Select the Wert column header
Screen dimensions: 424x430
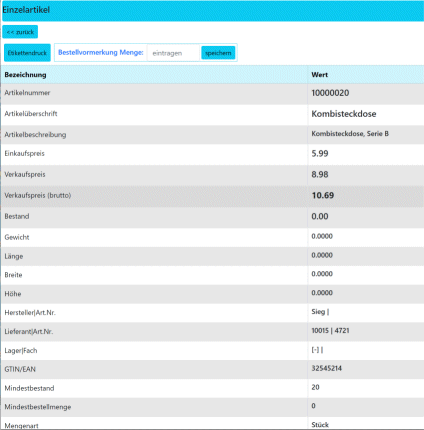[320, 75]
